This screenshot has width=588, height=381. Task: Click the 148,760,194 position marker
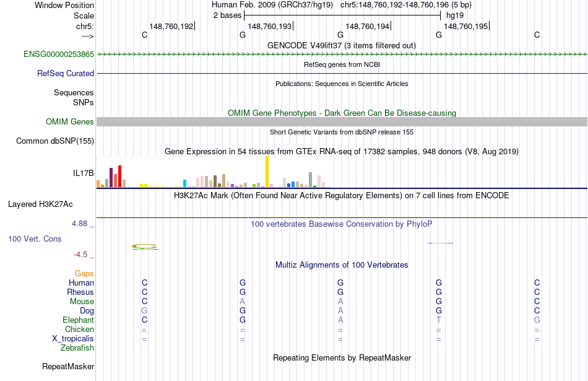click(368, 26)
